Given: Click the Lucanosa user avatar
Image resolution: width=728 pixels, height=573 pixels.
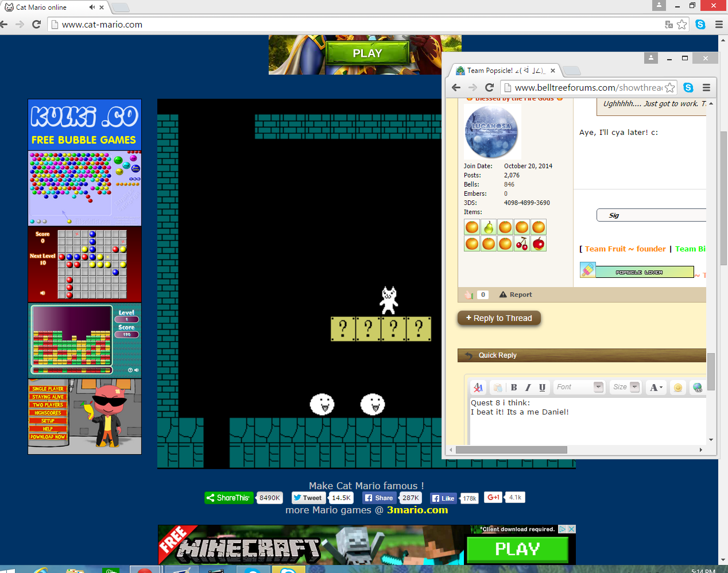Looking at the screenshot, I should click(492, 131).
